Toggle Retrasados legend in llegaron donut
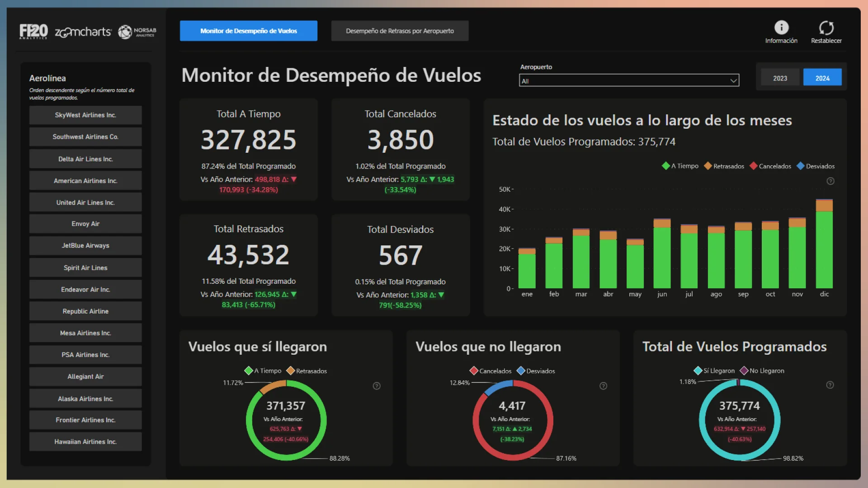Image resolution: width=868 pixels, height=488 pixels. point(307,371)
